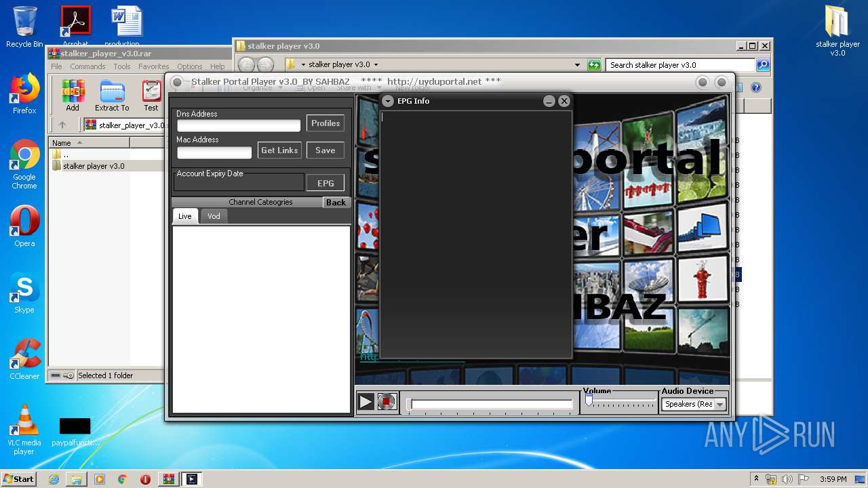Open VLC media player desktop icon
Image resolution: width=868 pixels, height=488 pixels.
[x=24, y=429]
